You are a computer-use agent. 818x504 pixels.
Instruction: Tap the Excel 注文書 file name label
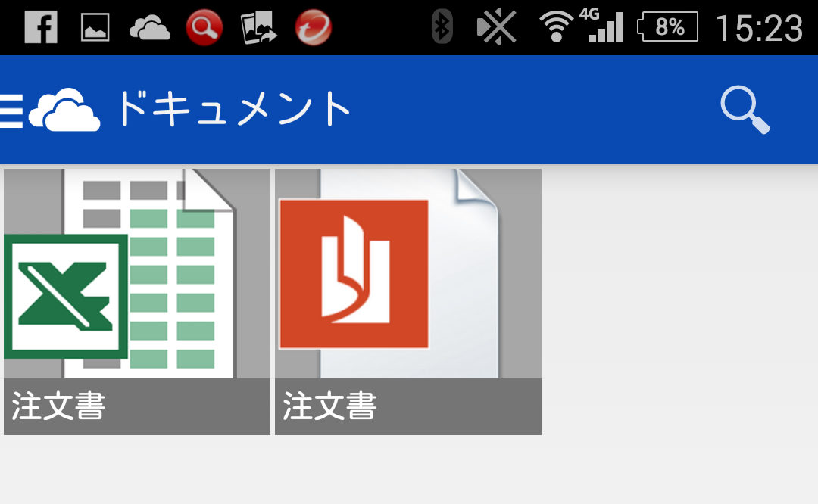click(x=57, y=407)
